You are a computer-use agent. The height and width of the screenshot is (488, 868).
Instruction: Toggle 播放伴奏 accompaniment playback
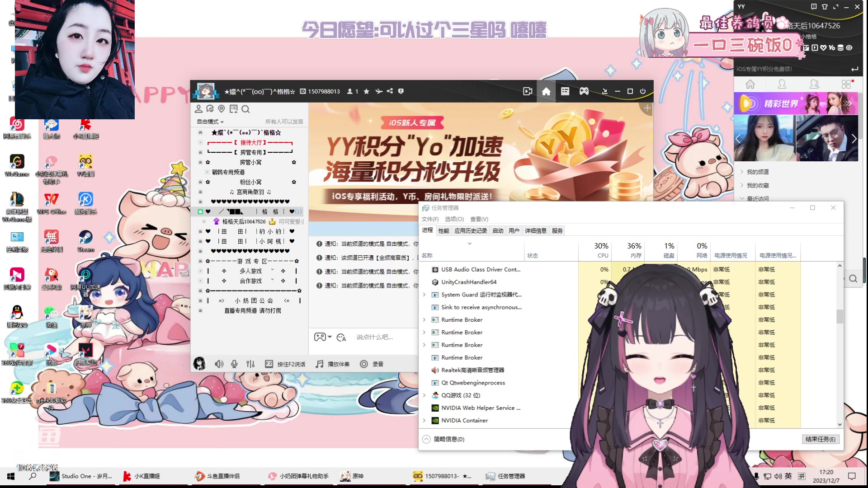(332, 364)
